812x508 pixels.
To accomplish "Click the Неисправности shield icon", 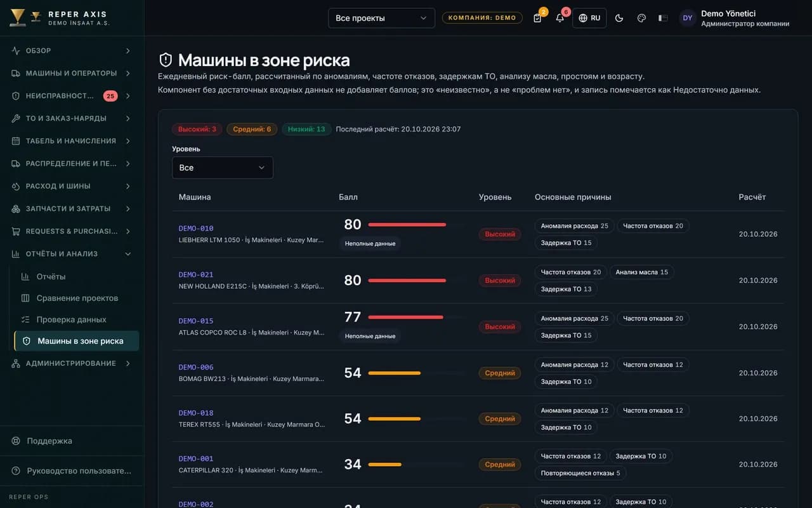I will coord(16,96).
